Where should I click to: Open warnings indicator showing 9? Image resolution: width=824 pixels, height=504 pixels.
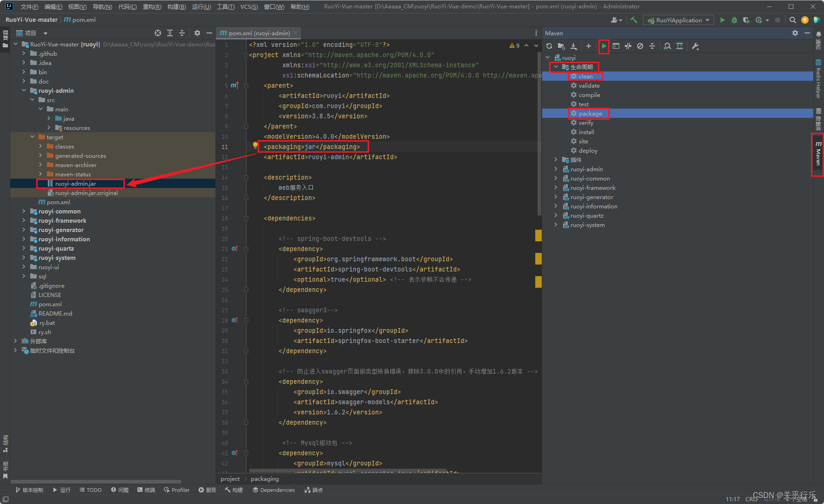coord(514,45)
